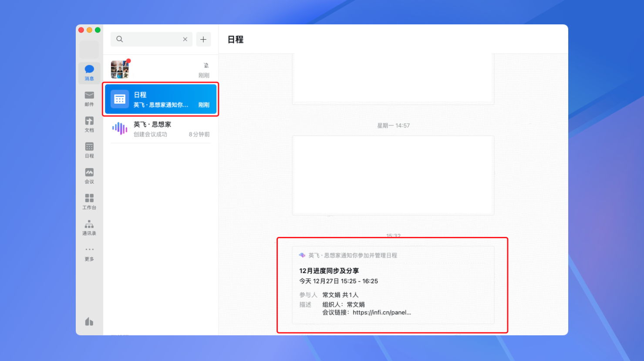Click the 创建会议成功 message preview
This screenshot has height=361, width=644.
coord(150,135)
